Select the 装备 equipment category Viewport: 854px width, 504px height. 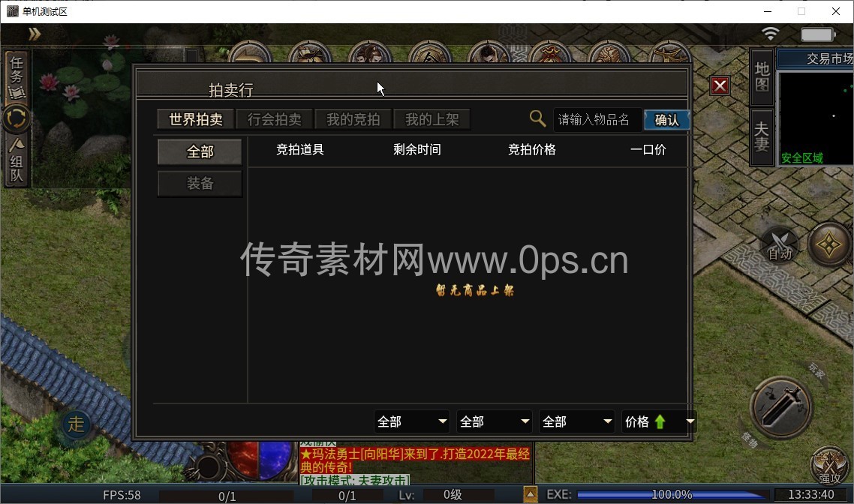point(200,184)
